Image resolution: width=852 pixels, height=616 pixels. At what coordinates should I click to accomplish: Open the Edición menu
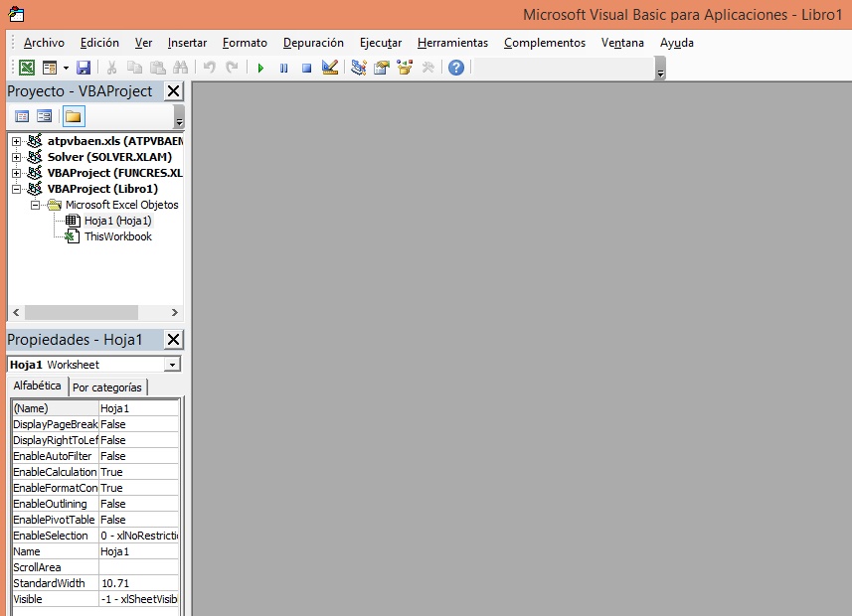pos(99,43)
